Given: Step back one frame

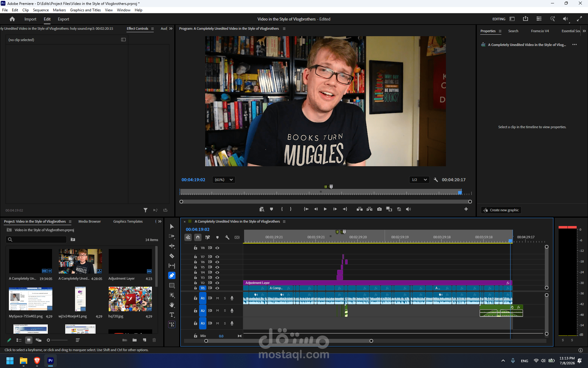Looking at the screenshot, I should pyautogui.click(x=316, y=209).
